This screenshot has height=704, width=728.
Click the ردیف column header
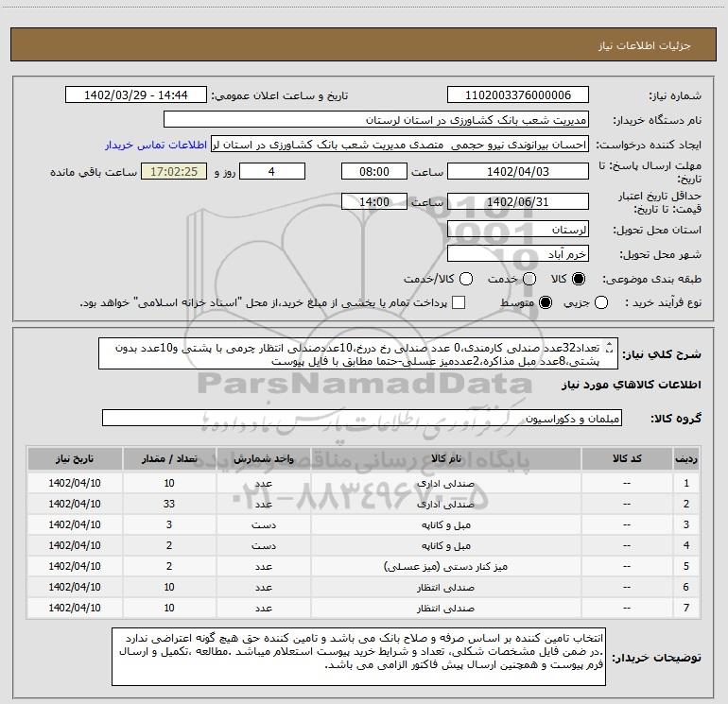[686, 458]
